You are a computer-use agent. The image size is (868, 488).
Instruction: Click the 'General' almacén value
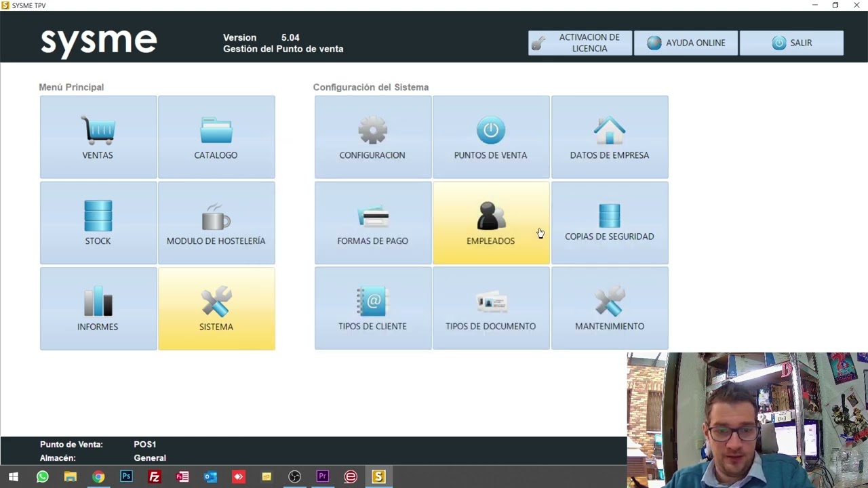(x=150, y=458)
